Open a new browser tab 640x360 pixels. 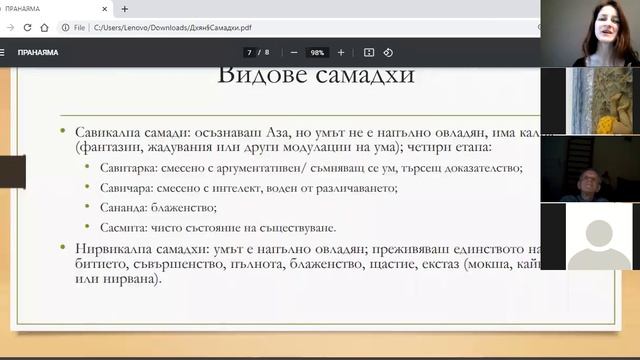coord(125,9)
